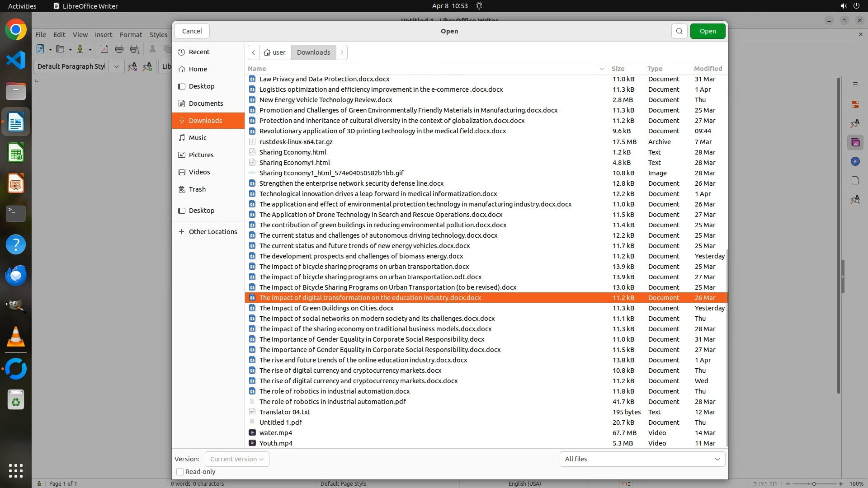Launch Thunderbird from the dock
This screenshot has height=488, width=868.
tap(16, 275)
